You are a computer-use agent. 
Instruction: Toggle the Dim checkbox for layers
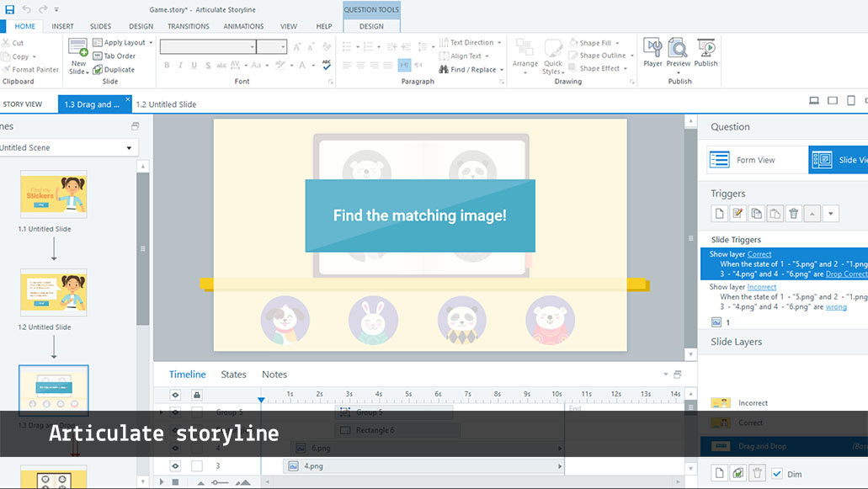(x=777, y=473)
